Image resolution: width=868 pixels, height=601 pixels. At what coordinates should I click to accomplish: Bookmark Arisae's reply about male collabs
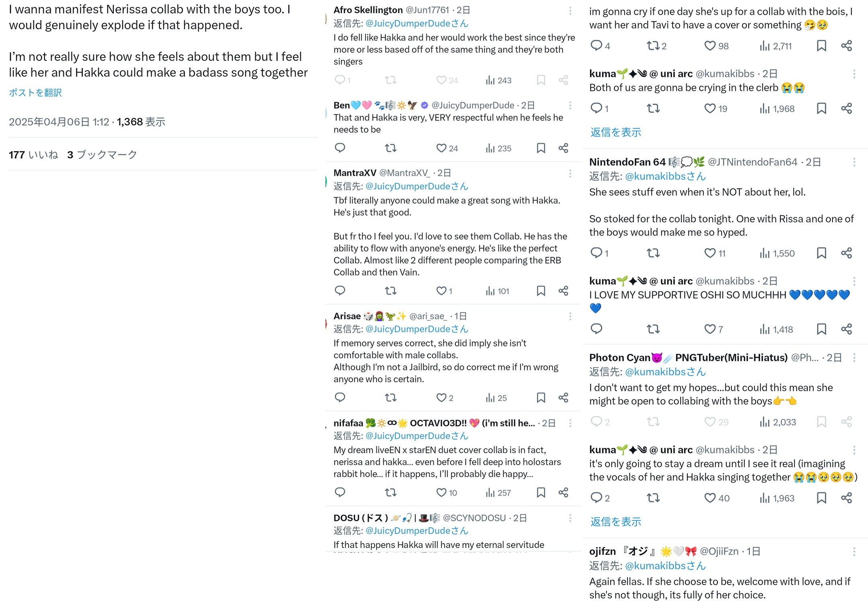pos(541,398)
